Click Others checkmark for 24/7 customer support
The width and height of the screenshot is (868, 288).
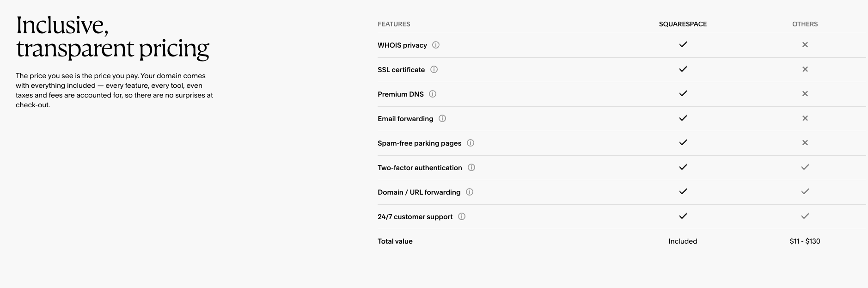pyautogui.click(x=805, y=216)
